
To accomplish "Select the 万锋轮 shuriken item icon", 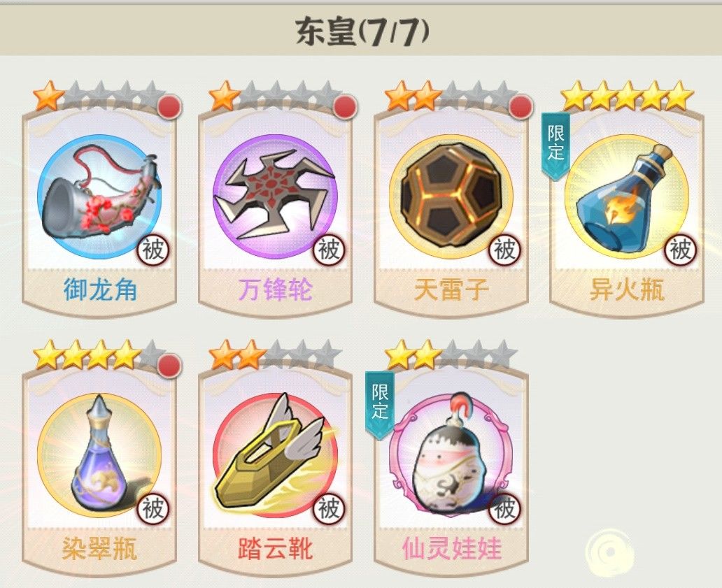I will tap(276, 197).
